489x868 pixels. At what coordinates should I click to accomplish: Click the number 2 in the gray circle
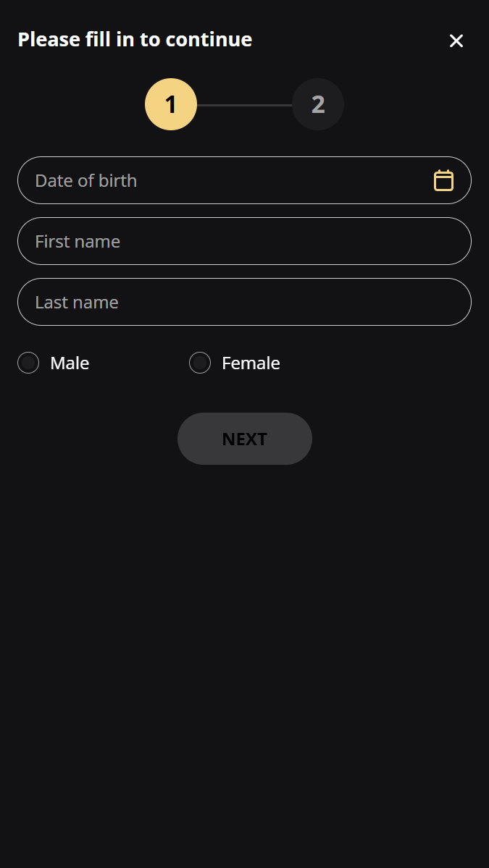[318, 105]
